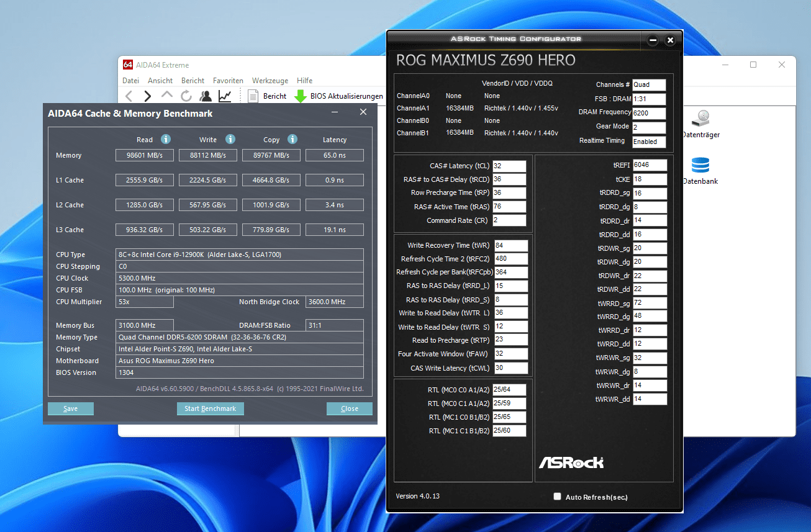Image resolution: width=811 pixels, height=532 pixels.
Task: Click the Realtime Timing Enabled field
Action: [x=649, y=142]
